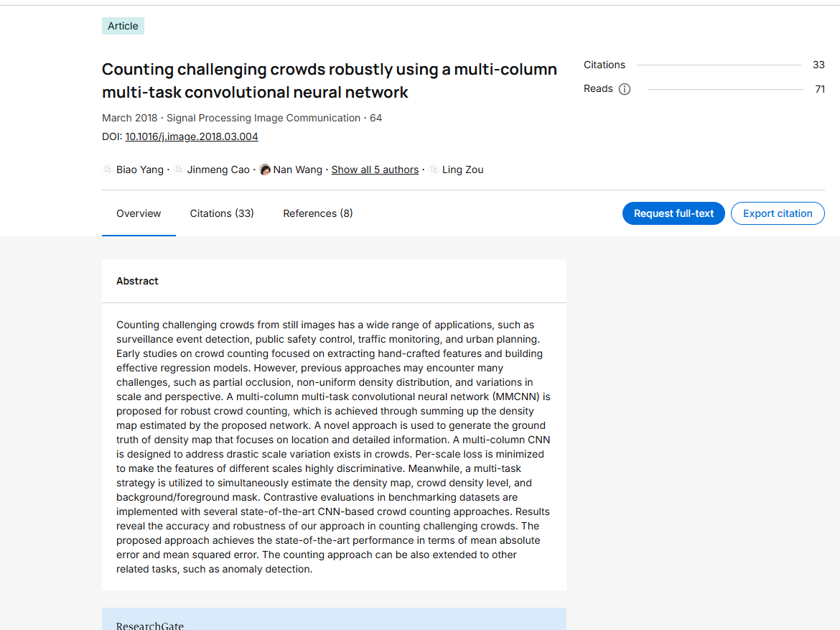Screen dimensions: 840x630
Task: Click the paper title heading
Action: tap(329, 80)
